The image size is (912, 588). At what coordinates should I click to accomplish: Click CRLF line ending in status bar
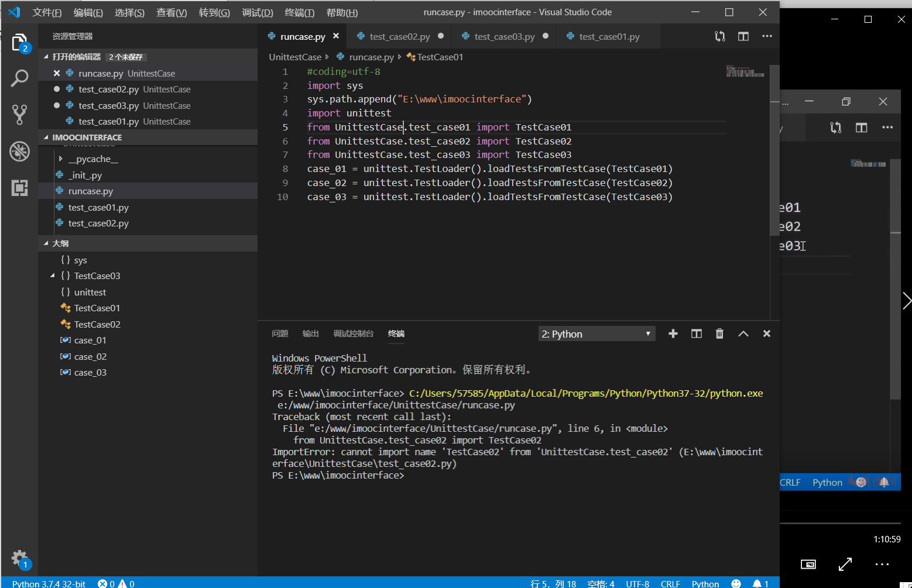pos(670,583)
